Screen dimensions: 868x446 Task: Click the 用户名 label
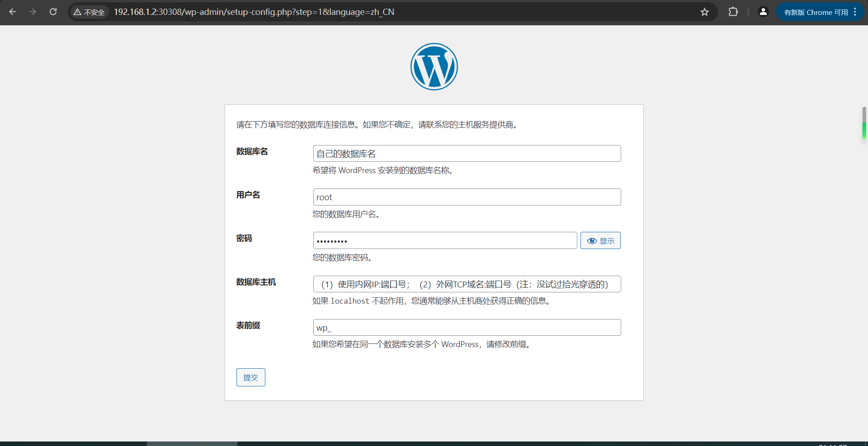[248, 195]
